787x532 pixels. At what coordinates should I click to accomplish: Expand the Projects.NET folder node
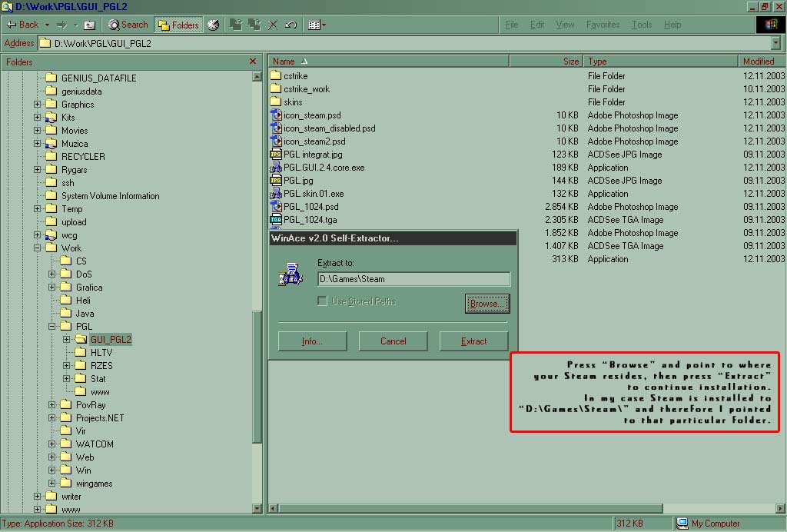click(x=51, y=417)
